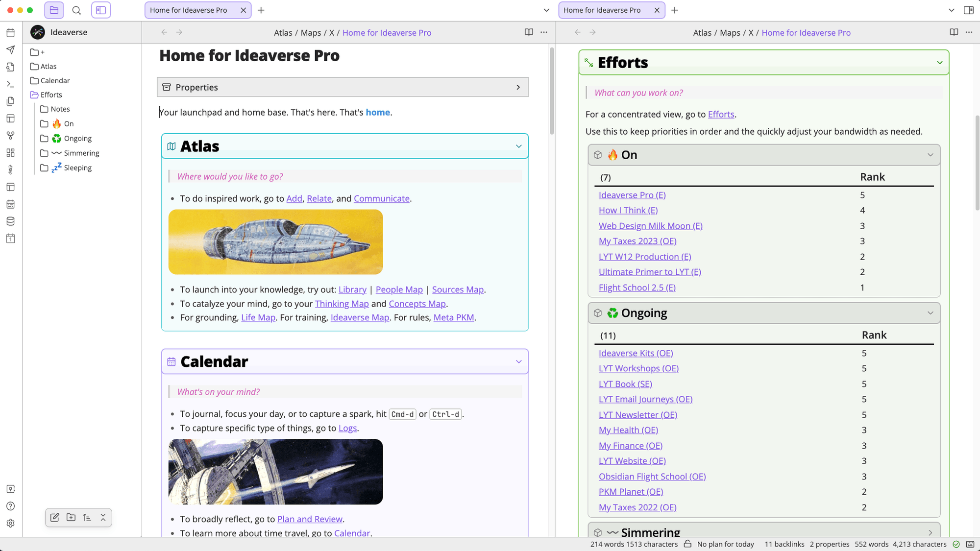The width and height of the screenshot is (980, 551).
Task: Collapse the On effort section
Action: 931,155
